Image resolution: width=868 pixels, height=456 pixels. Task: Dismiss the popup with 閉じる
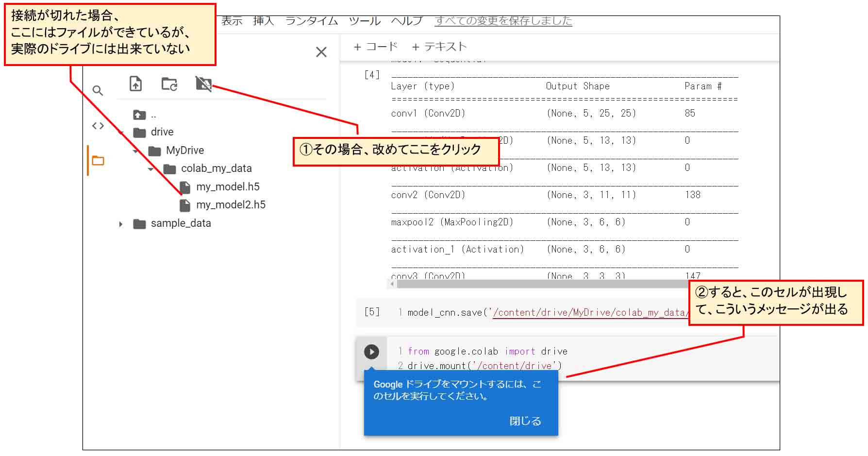tap(525, 421)
